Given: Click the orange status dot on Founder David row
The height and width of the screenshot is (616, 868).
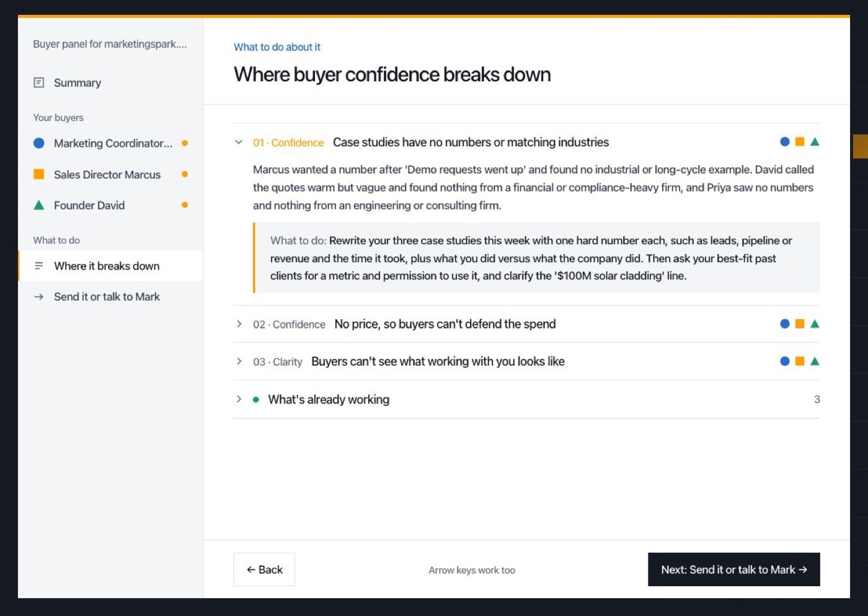Looking at the screenshot, I should 185,205.
